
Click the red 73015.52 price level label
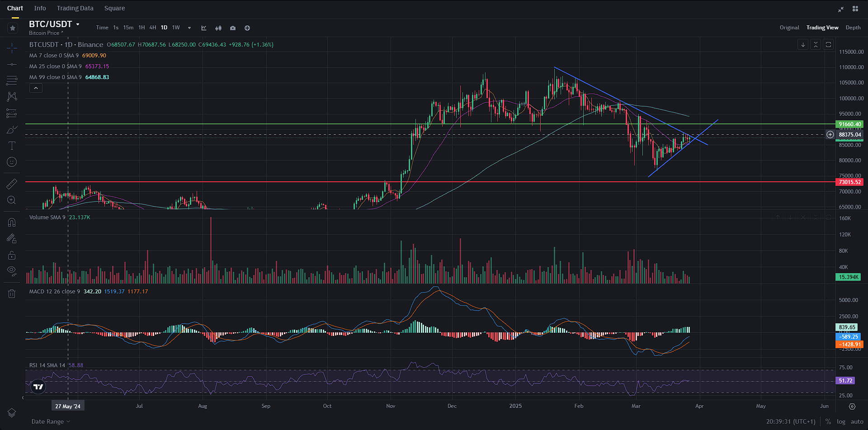pos(849,182)
